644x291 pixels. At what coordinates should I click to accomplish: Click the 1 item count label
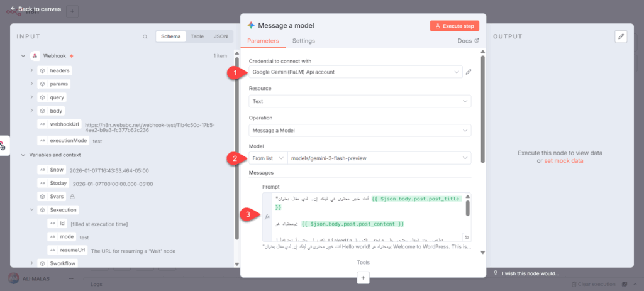click(220, 56)
